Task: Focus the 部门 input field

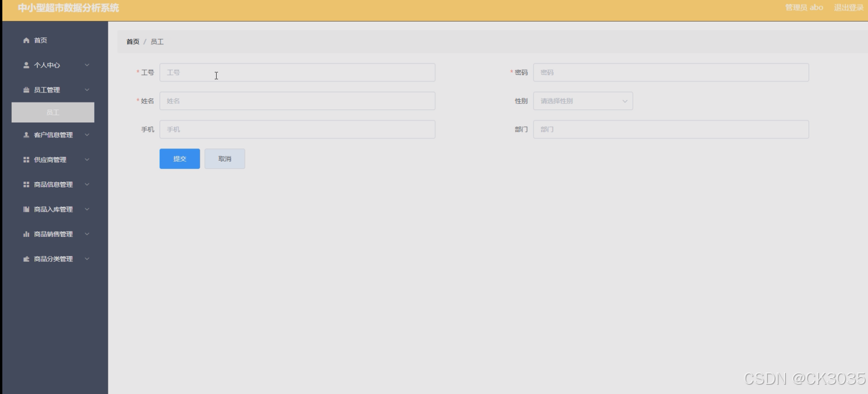Action: pyautogui.click(x=671, y=129)
